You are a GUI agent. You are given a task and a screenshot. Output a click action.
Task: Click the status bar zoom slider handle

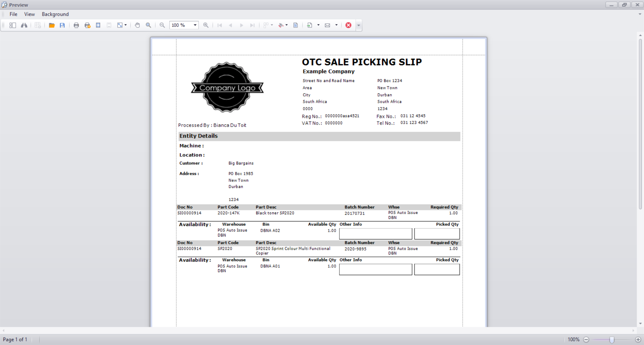[612, 340]
